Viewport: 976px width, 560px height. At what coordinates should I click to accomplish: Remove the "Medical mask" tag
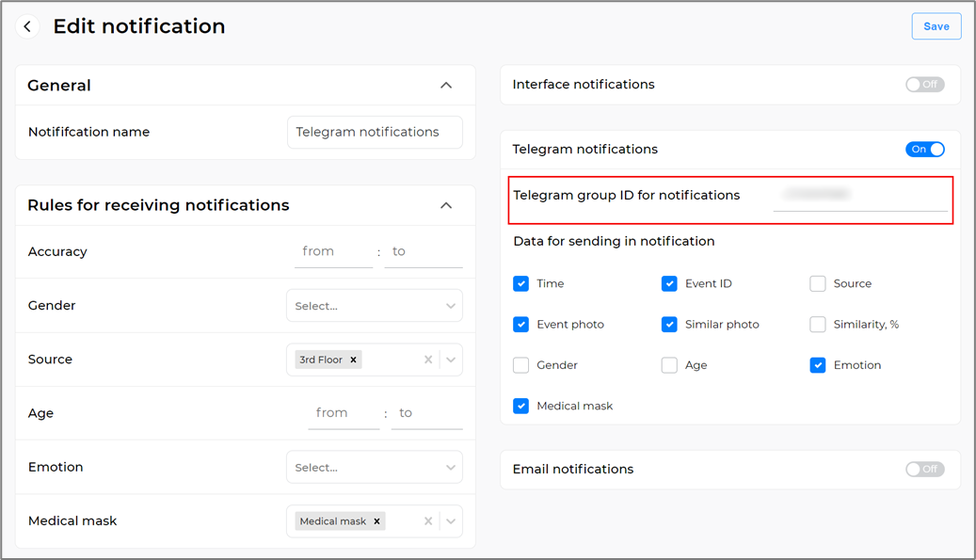[x=376, y=520]
